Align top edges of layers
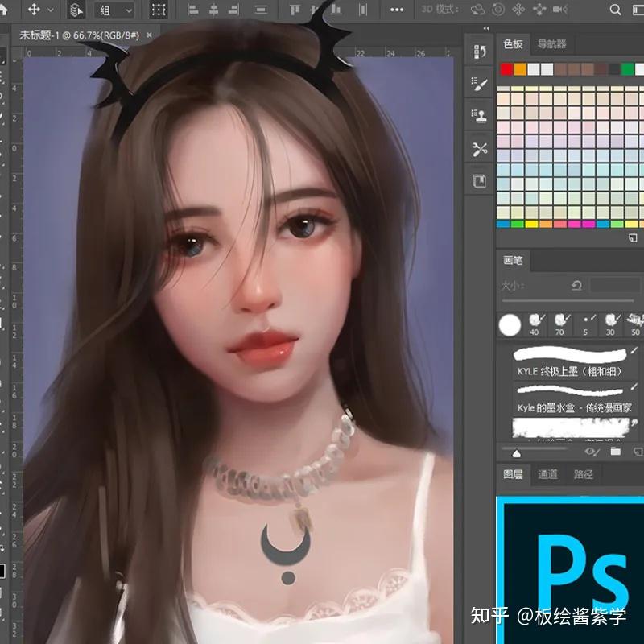644x644 pixels. click(x=295, y=10)
